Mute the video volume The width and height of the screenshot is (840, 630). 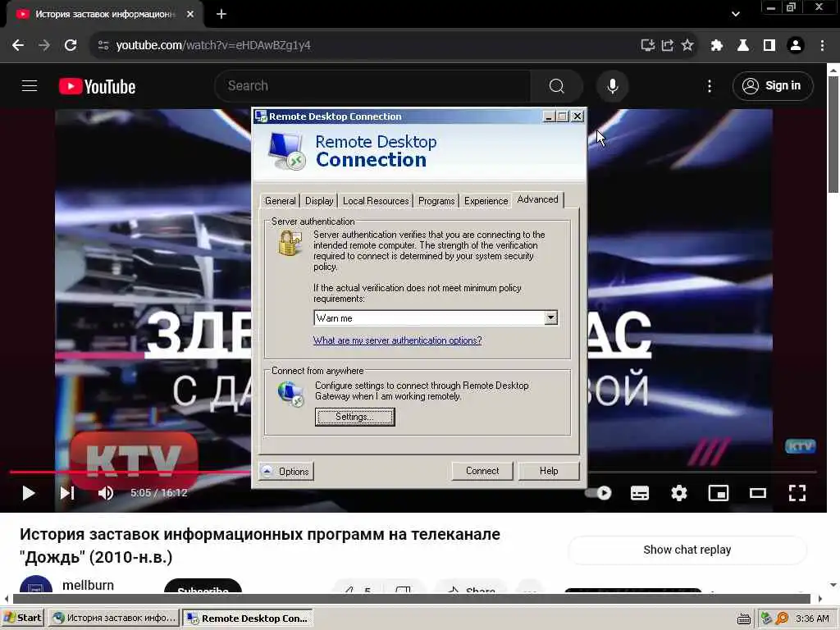[106, 493]
